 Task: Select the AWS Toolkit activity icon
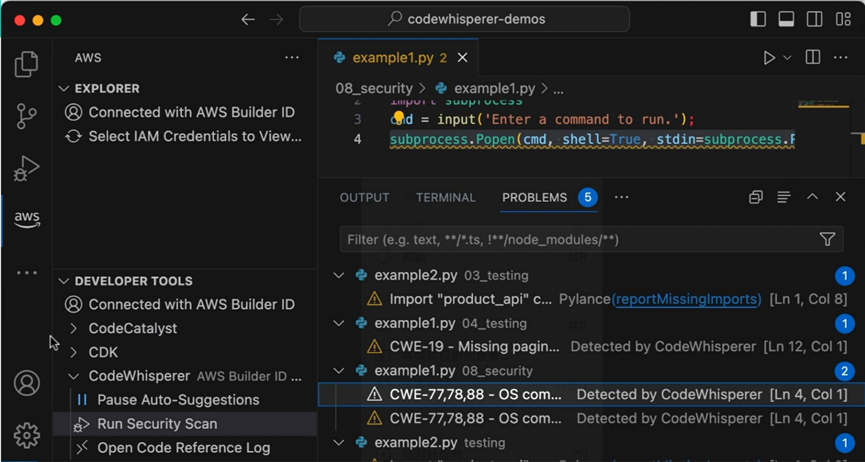click(27, 220)
